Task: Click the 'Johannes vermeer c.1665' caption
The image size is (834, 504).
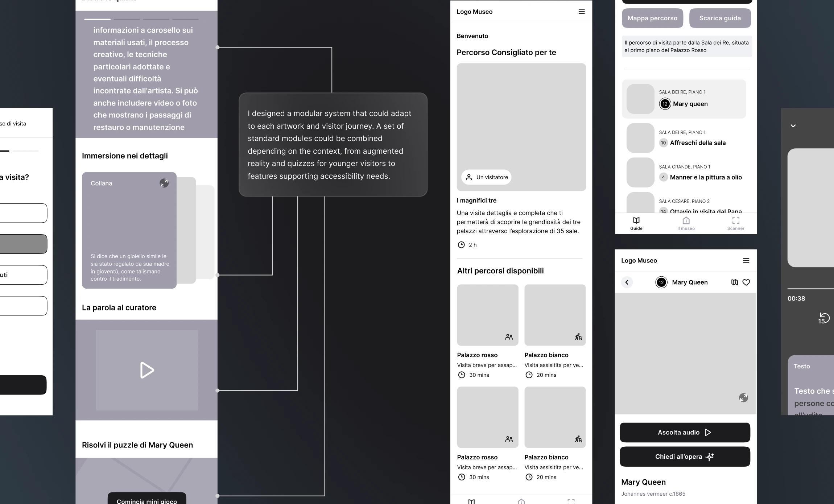Action: (653, 494)
